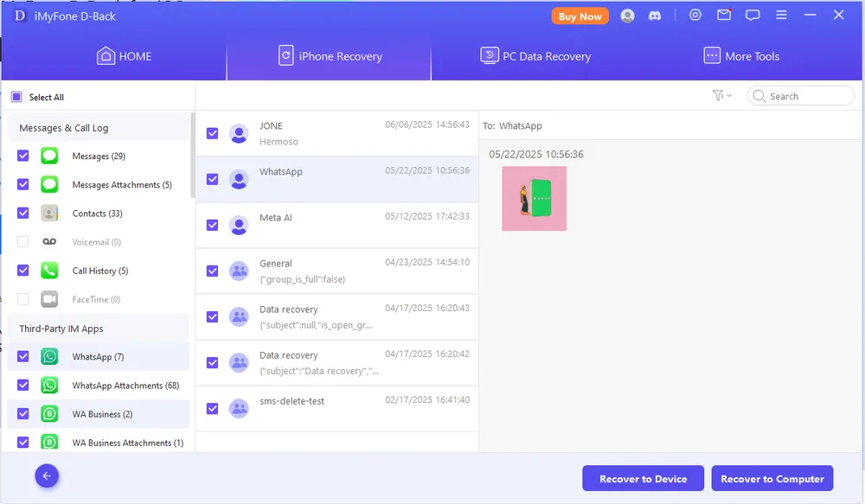The width and height of the screenshot is (865, 504).
Task: Click the WA Business Attachments icon
Action: tap(49, 443)
